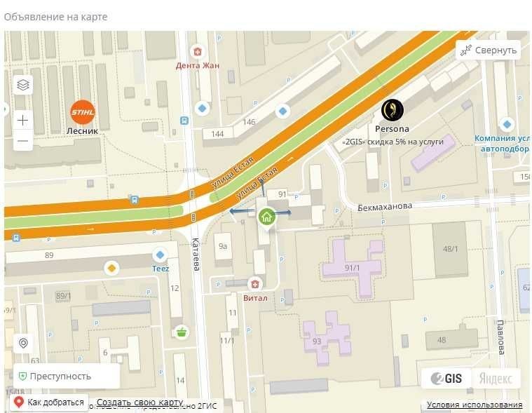Click the Дента Жан clinic marker
This screenshot has height=413, width=532.
[x=198, y=52]
